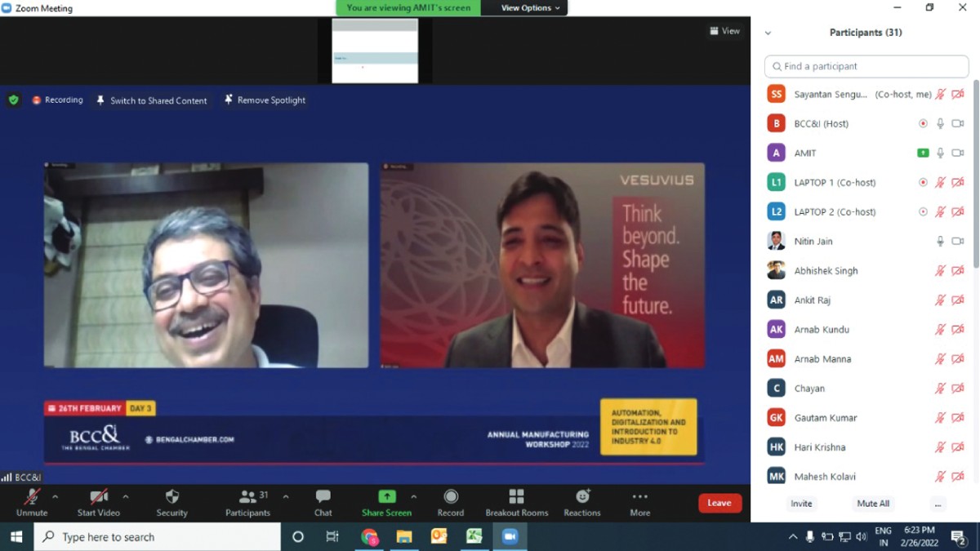Open the Reactions smiley icon
This screenshot has width=980, height=551.
point(582,496)
